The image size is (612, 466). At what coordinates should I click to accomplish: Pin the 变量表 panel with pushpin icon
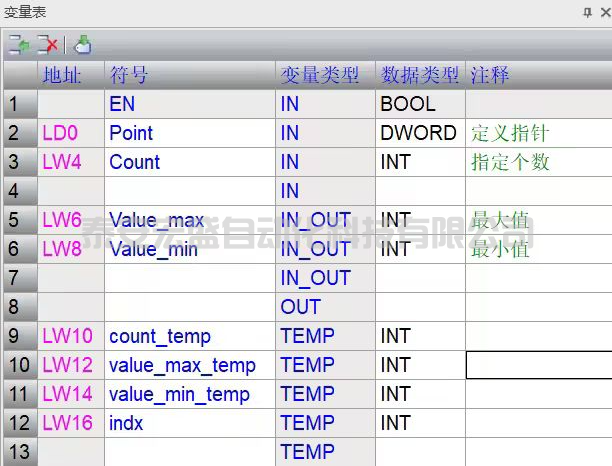587,12
